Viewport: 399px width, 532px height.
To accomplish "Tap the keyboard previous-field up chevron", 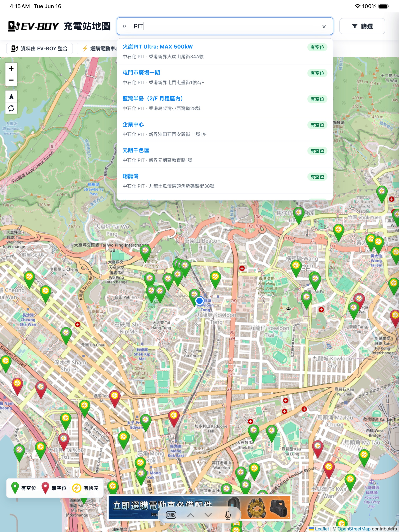I will pos(191,515).
